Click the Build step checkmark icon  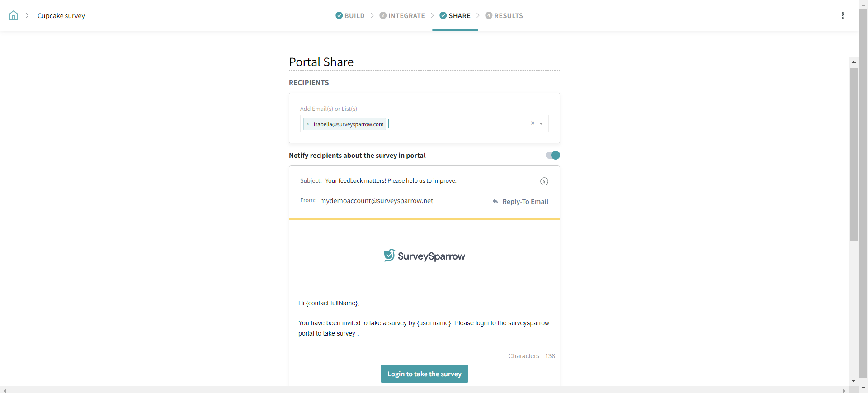[x=339, y=16]
